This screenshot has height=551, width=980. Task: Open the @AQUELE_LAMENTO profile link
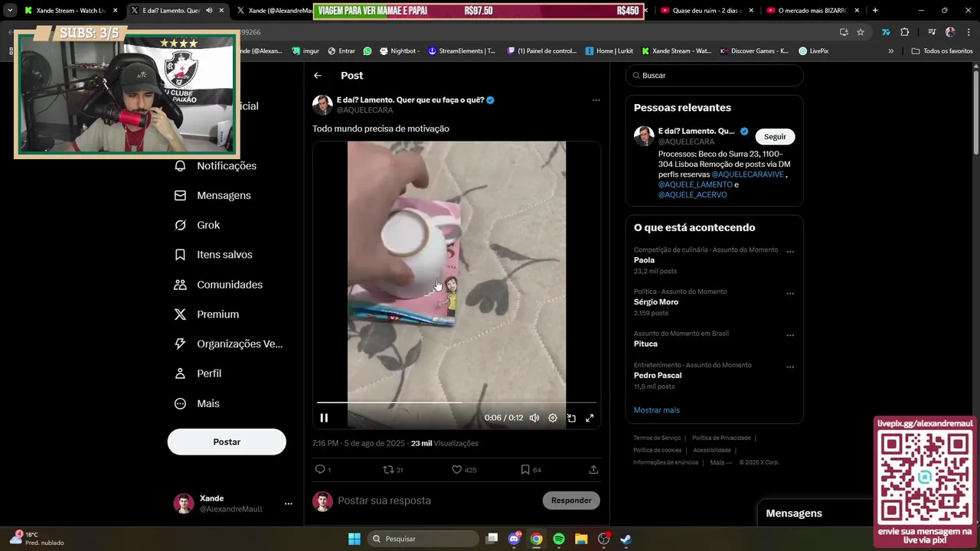[x=694, y=184]
